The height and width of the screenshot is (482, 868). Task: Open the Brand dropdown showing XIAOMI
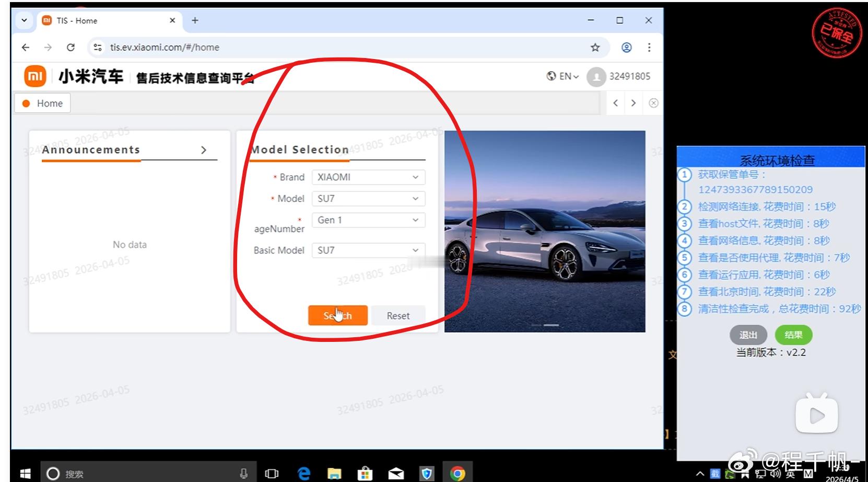368,177
